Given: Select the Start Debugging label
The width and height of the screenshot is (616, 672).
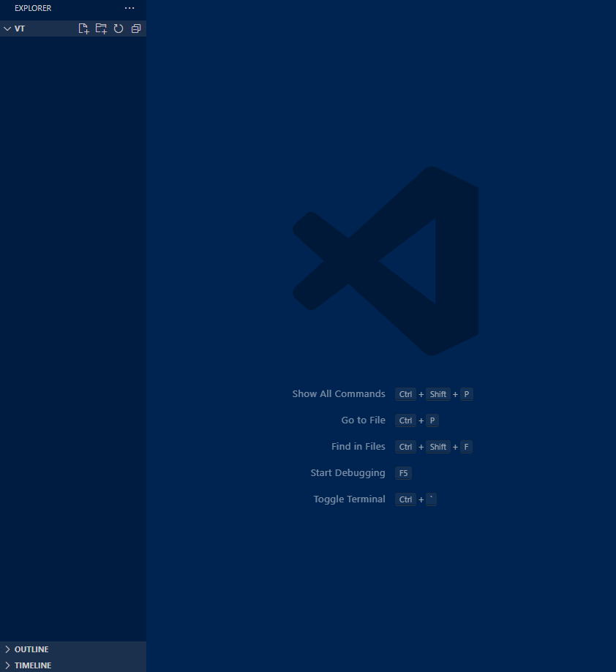Looking at the screenshot, I should click(x=348, y=472).
